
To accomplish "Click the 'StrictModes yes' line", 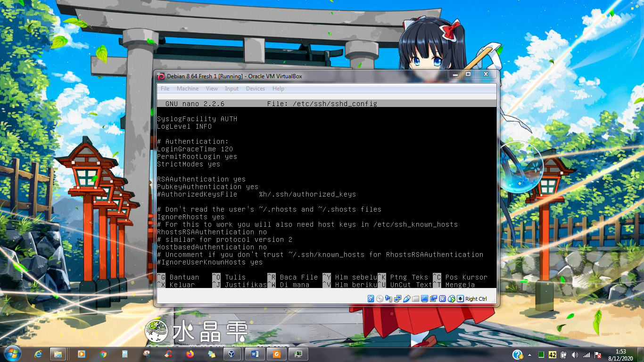I will coord(189,164).
